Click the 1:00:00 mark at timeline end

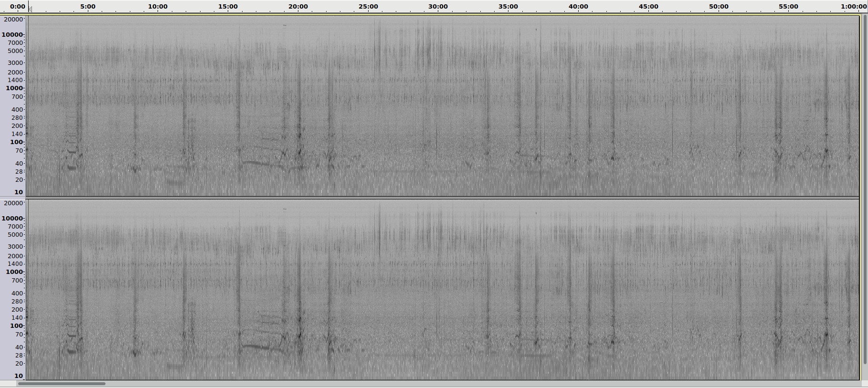point(853,7)
